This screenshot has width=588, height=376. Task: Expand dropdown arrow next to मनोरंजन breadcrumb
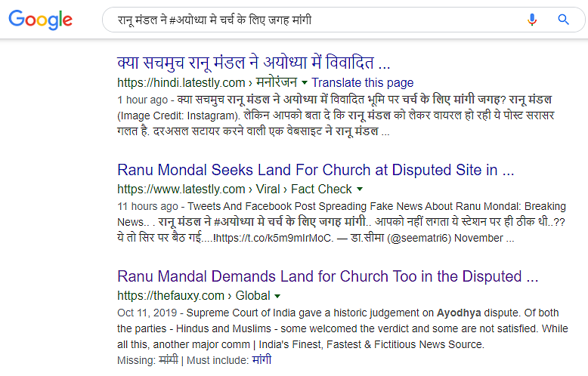305,82
